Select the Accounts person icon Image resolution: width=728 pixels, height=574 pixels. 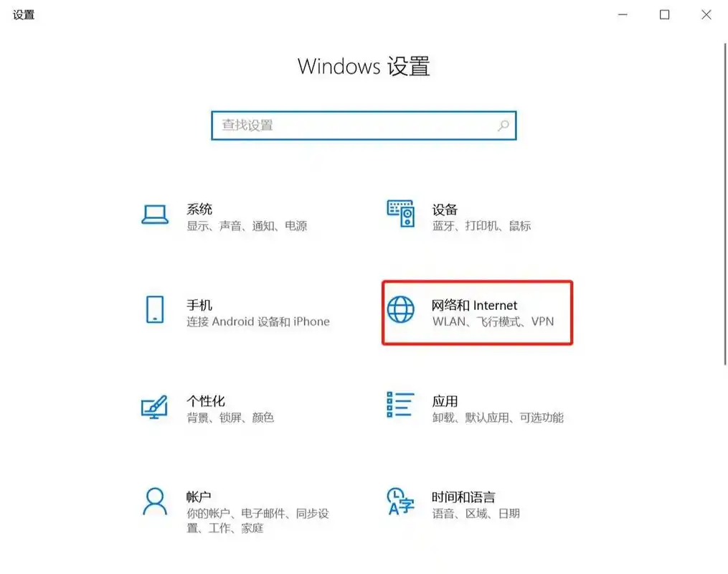pos(155,501)
